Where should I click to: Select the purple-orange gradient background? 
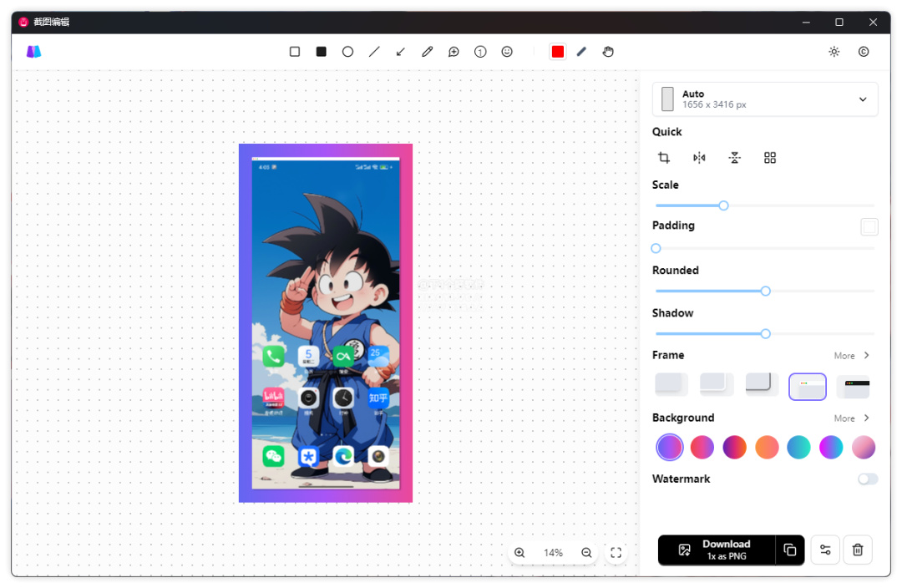click(x=735, y=447)
